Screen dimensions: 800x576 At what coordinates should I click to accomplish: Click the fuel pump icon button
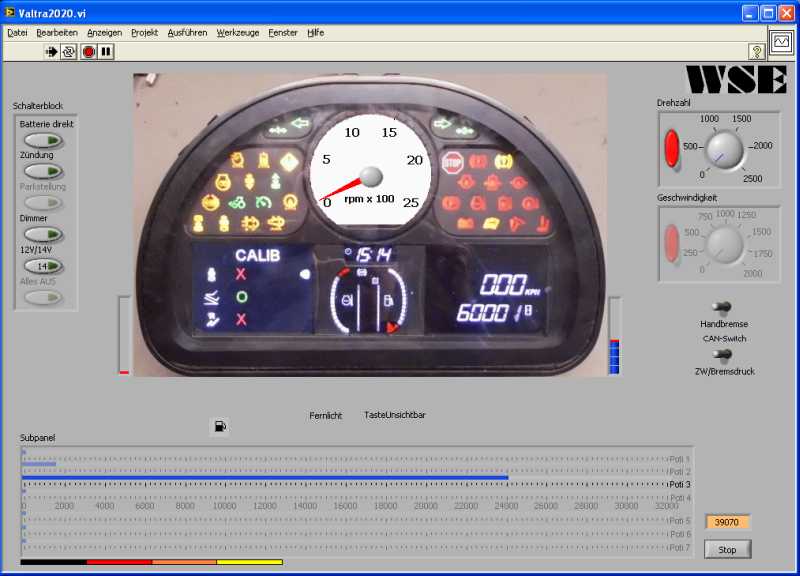(220, 426)
